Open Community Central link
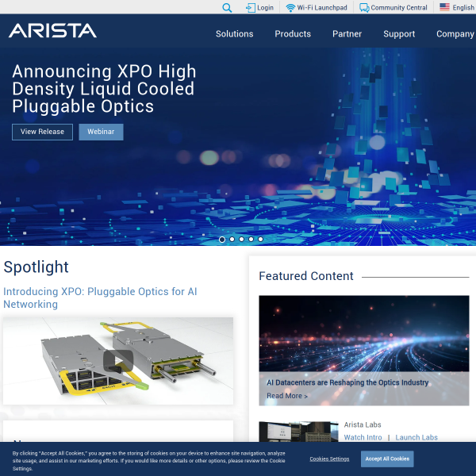Image resolution: width=476 pixels, height=476 pixels. coord(399,8)
